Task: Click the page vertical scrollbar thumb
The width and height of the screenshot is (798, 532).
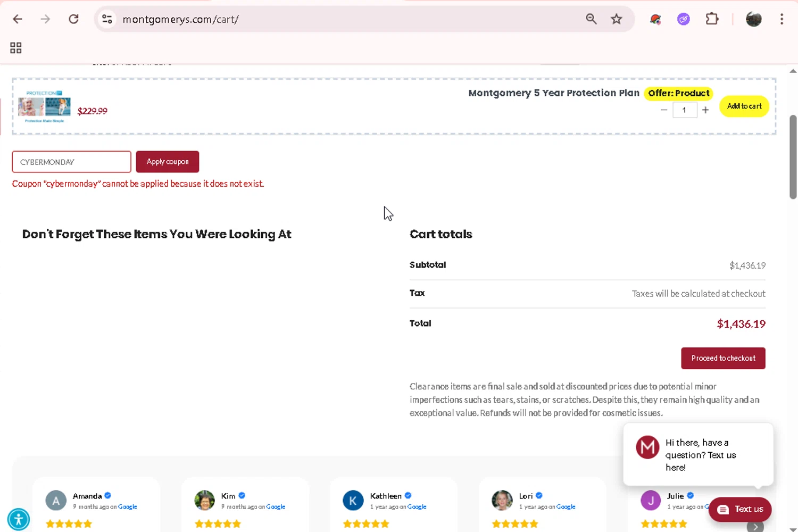Action: (793, 157)
